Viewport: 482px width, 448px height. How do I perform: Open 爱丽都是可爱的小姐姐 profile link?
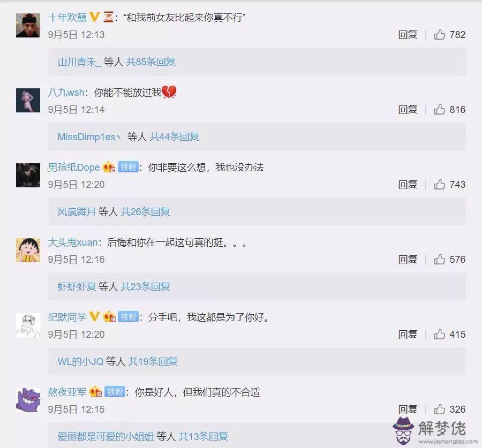(106, 436)
